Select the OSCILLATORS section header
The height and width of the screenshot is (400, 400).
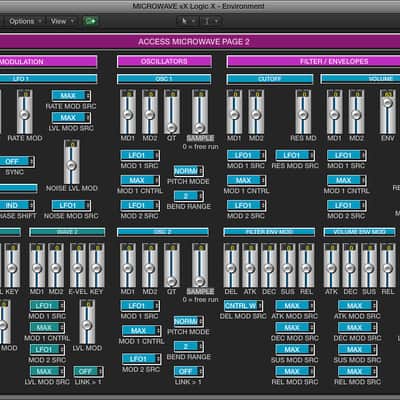tap(164, 61)
